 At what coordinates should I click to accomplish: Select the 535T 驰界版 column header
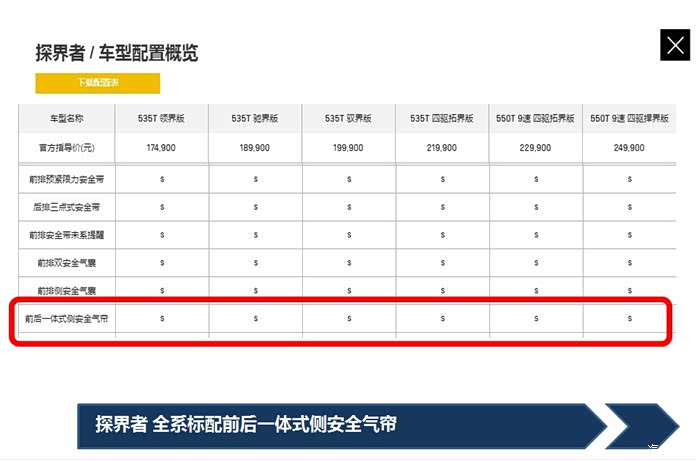click(254, 118)
